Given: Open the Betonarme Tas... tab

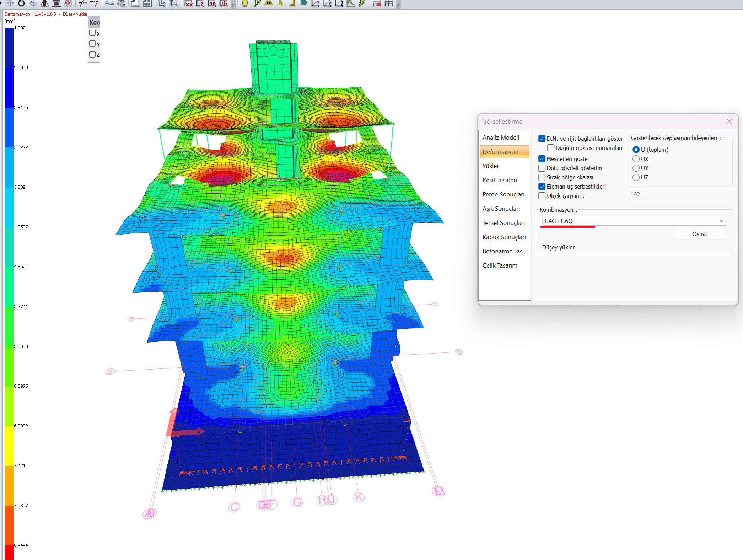Looking at the screenshot, I should [x=504, y=251].
